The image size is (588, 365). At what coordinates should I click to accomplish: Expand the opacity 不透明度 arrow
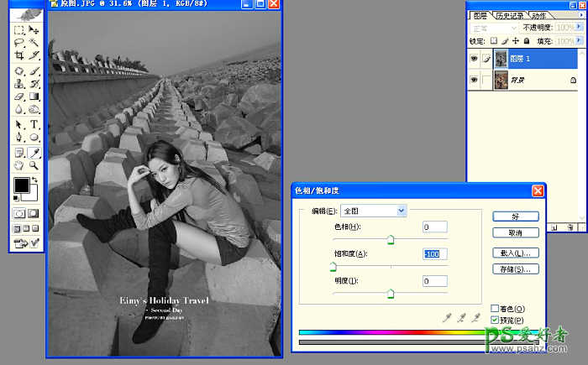580,28
